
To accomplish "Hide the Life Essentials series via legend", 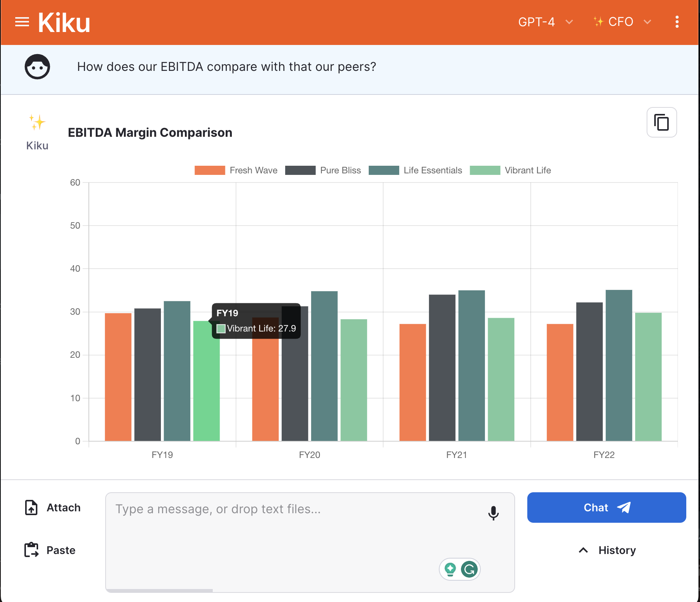I will 415,170.
